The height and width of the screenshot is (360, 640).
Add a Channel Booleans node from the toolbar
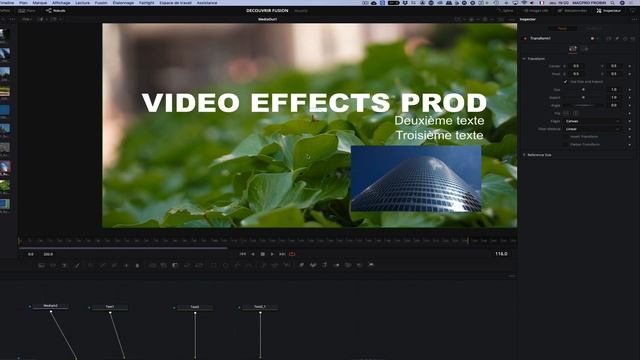click(164, 265)
